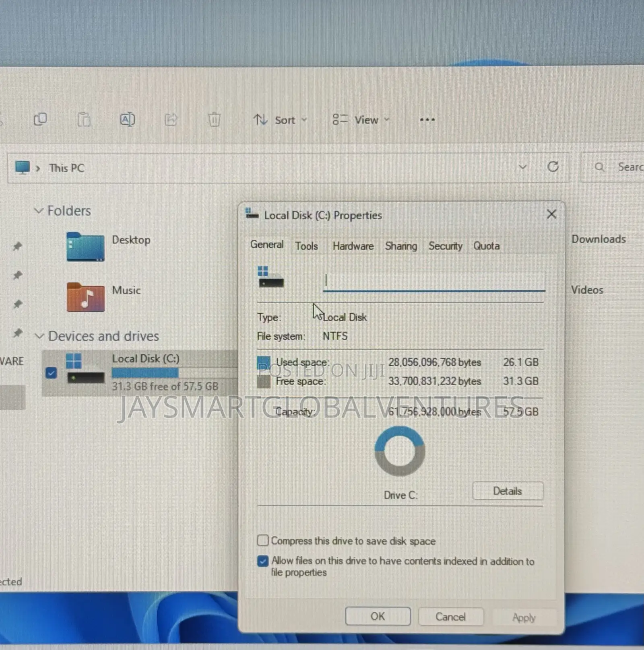The height and width of the screenshot is (650, 644).
Task: Open the Sort menu
Action: (x=280, y=120)
